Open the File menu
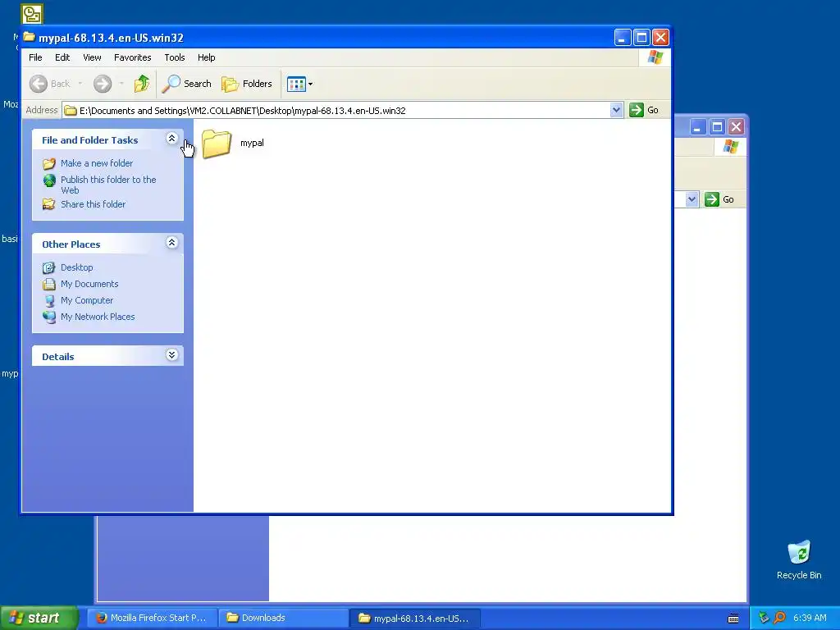 [35, 57]
